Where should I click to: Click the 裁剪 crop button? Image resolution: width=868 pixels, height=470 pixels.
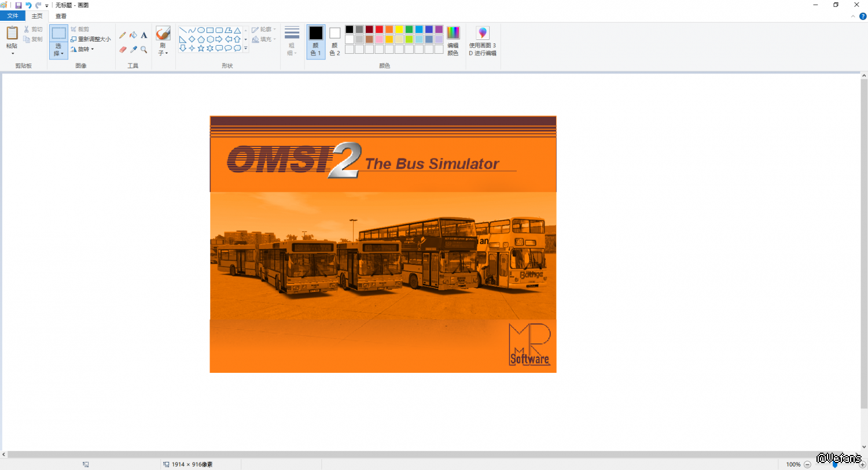80,29
